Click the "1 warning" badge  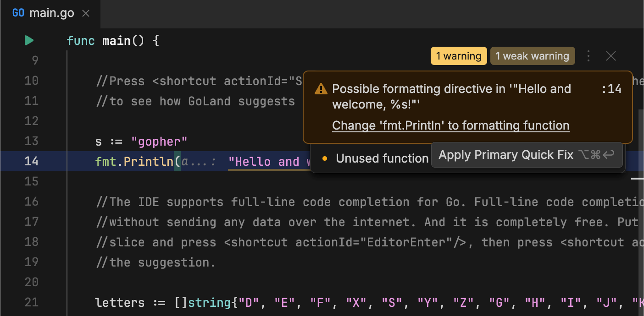tap(458, 56)
